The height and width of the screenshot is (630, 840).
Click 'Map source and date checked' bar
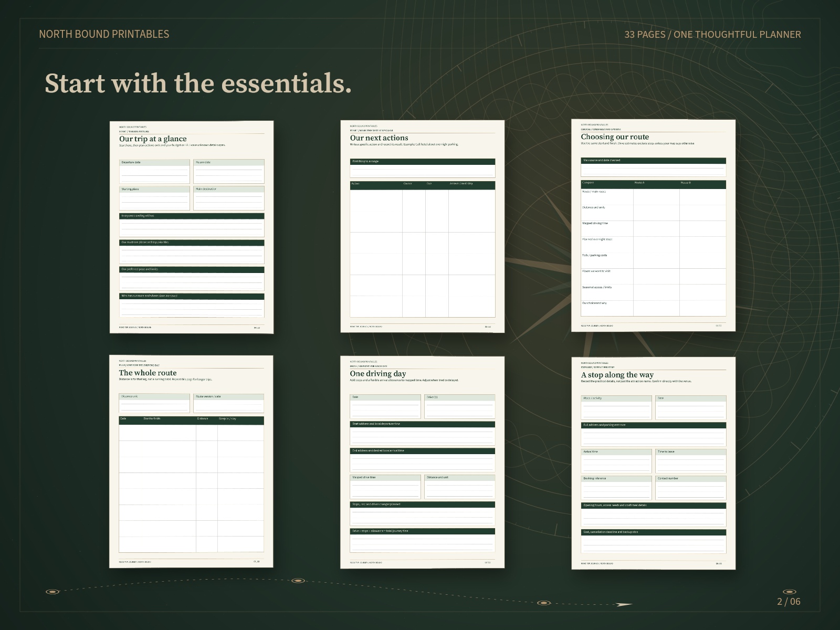coord(654,161)
